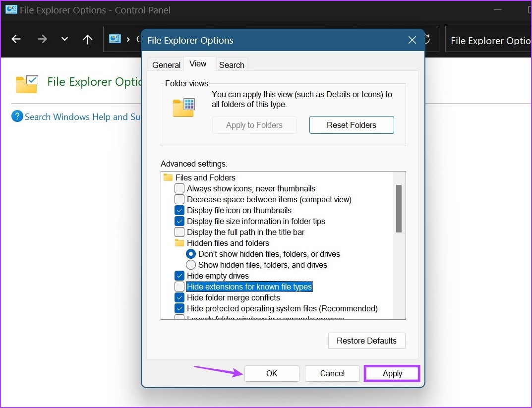Open the General tab
The height and width of the screenshot is (408, 532).
pos(166,64)
